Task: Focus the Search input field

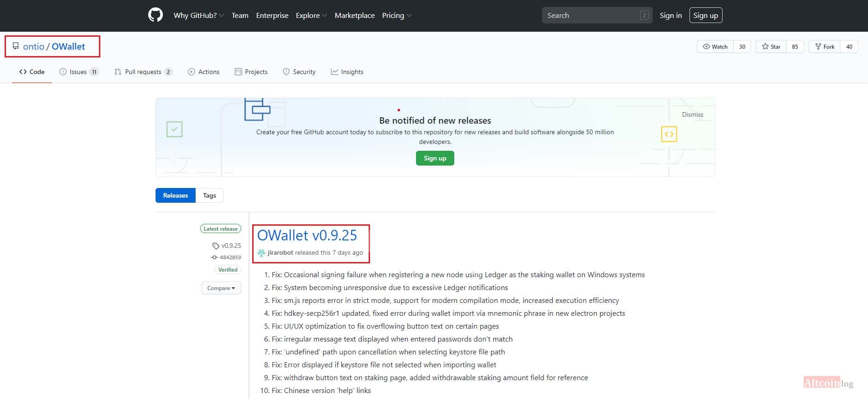Action: tap(597, 15)
